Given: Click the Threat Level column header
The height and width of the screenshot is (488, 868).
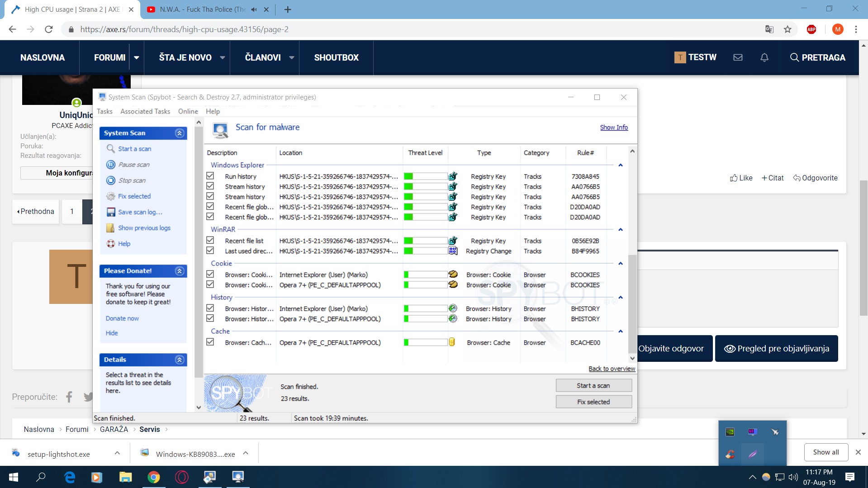Looking at the screenshot, I should [x=425, y=153].
